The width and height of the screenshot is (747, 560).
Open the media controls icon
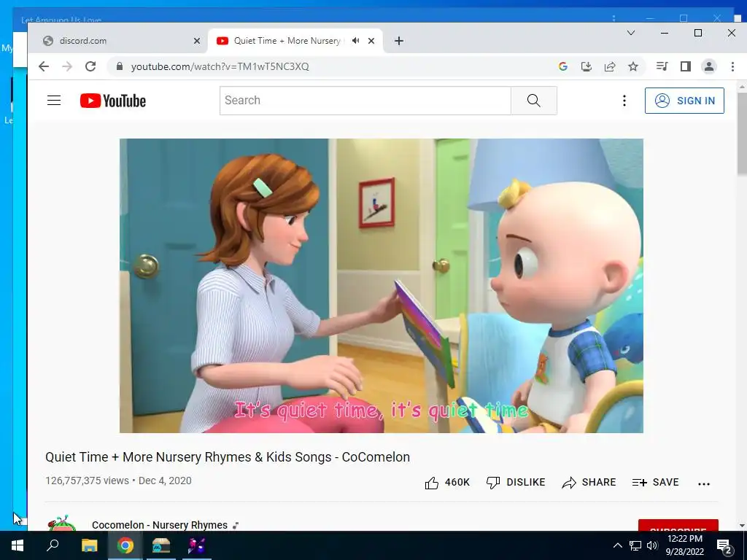[662, 66]
